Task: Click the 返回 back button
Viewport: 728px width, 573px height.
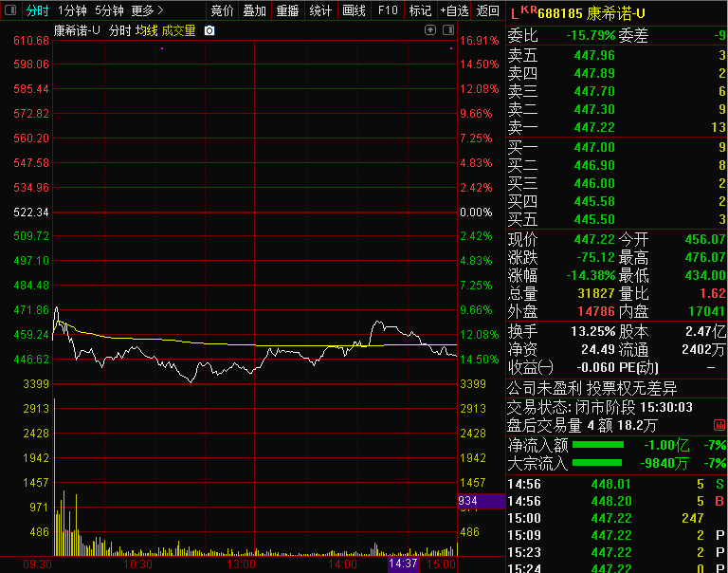Action: click(x=487, y=10)
